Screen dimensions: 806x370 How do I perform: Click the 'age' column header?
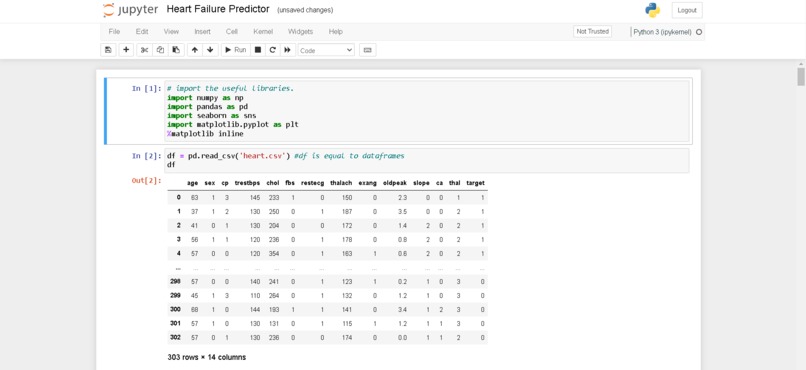click(x=192, y=183)
